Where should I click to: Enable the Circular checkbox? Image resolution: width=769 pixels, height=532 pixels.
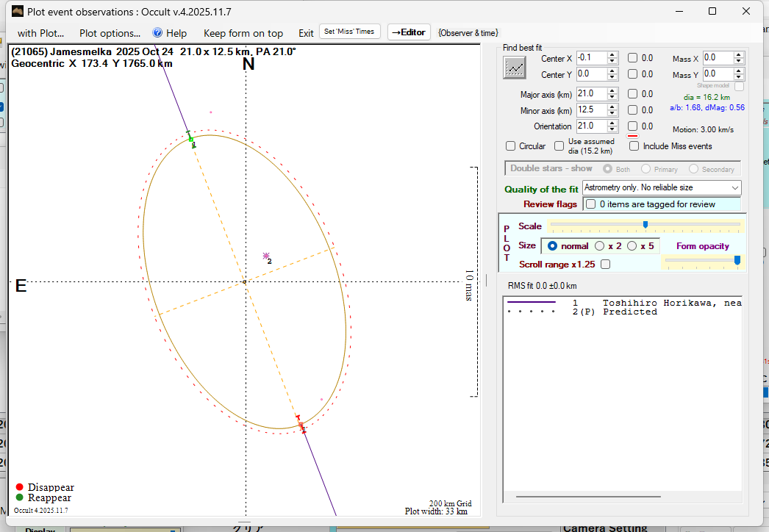click(x=511, y=146)
